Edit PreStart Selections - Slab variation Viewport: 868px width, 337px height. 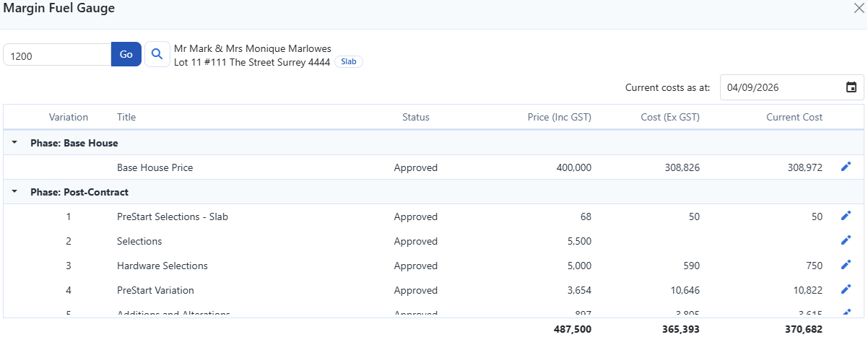(846, 216)
